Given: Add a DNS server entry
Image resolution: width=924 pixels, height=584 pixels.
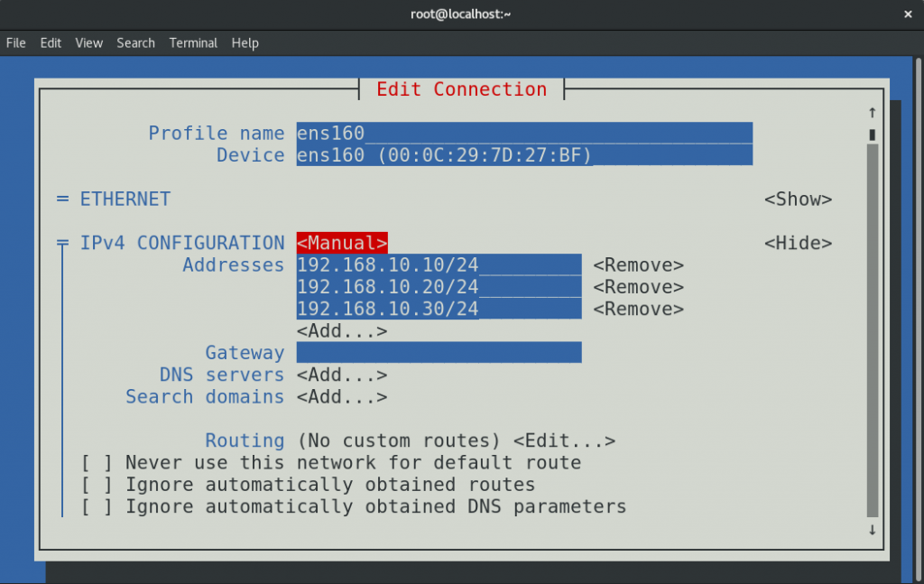Looking at the screenshot, I should point(342,375).
